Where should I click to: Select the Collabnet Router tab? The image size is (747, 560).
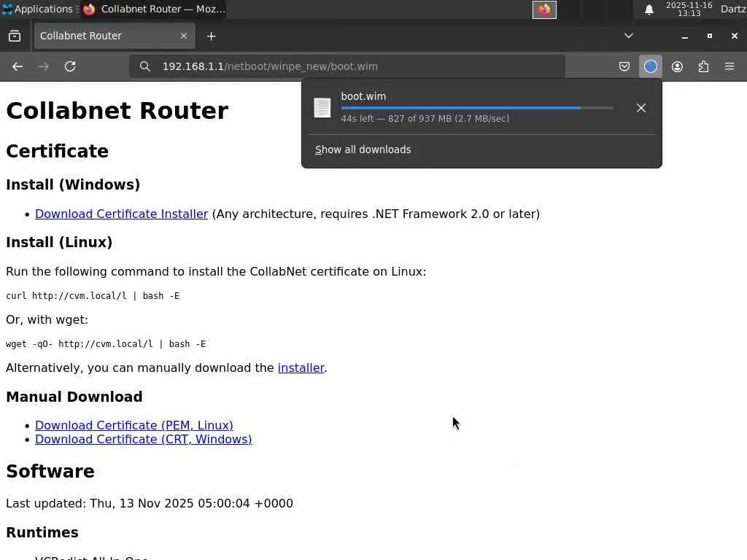[x=115, y=36]
